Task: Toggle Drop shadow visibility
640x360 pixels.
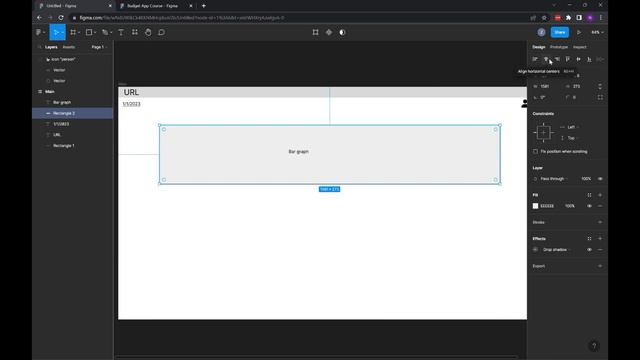Action: coord(589,250)
